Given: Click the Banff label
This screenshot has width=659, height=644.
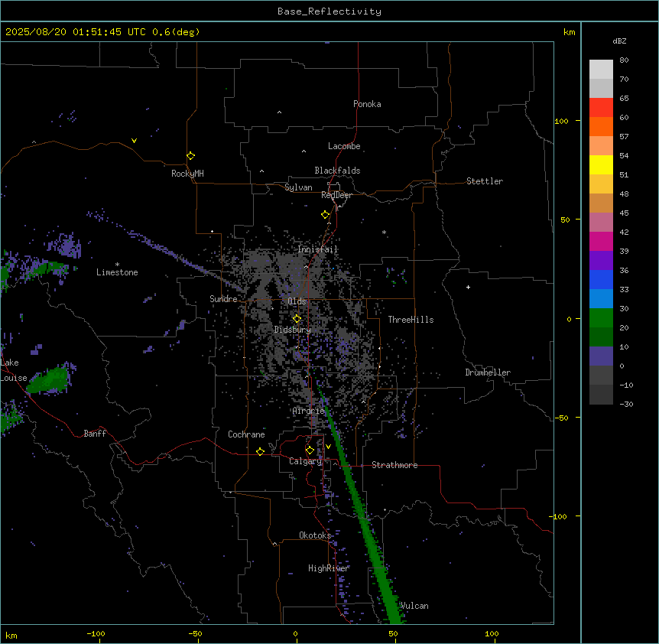Looking at the screenshot, I should click(x=95, y=434).
